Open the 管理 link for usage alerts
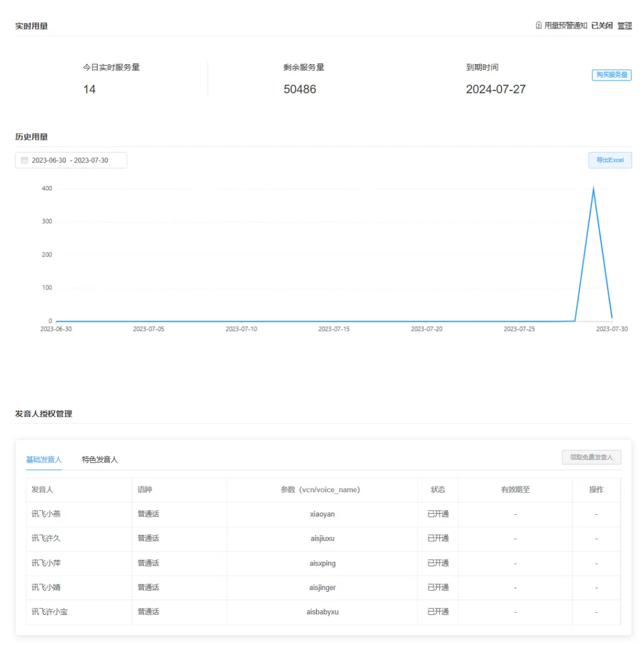 click(x=624, y=26)
